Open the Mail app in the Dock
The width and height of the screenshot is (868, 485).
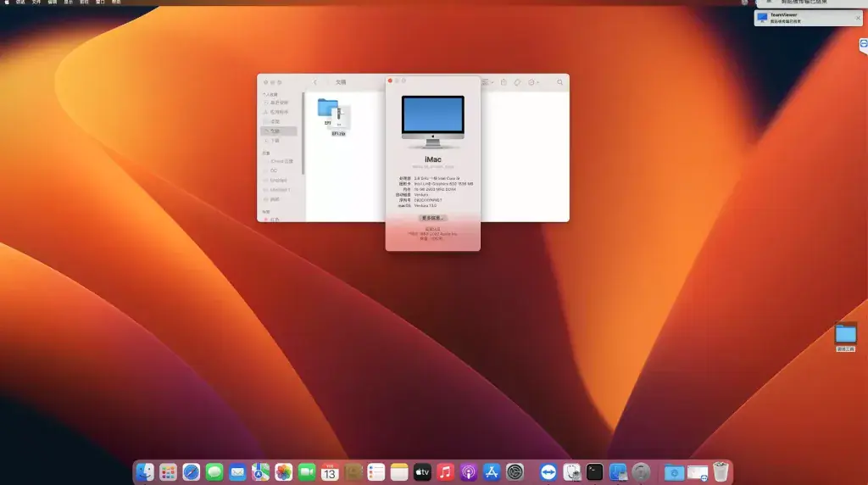click(237, 472)
